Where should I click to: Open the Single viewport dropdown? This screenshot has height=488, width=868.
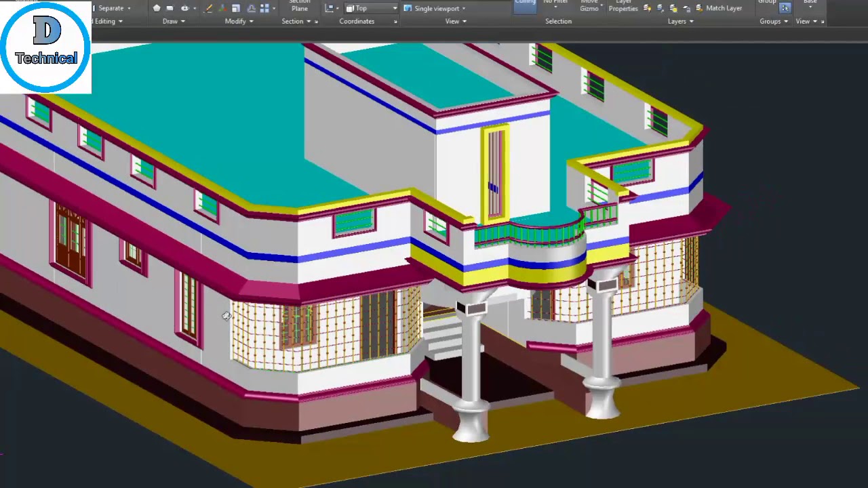[436, 8]
